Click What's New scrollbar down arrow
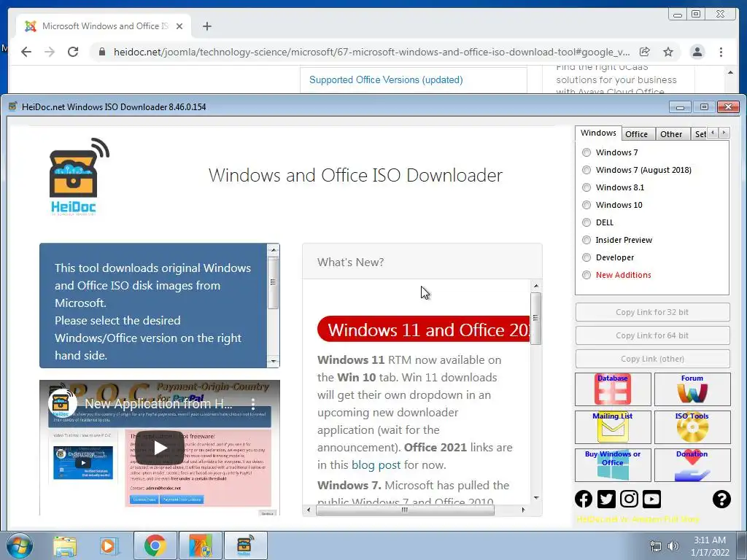This screenshot has width=747, height=560. pyautogui.click(x=536, y=498)
